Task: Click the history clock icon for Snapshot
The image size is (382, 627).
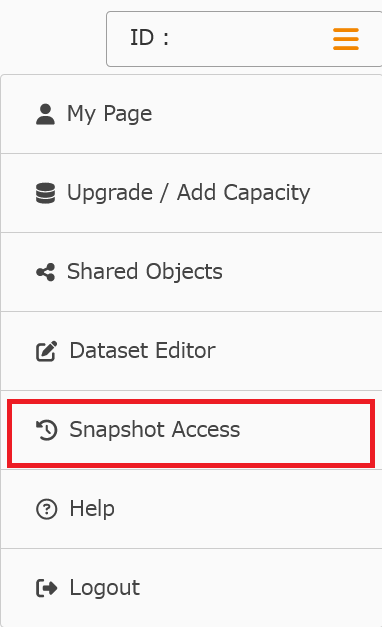Action: 46,430
